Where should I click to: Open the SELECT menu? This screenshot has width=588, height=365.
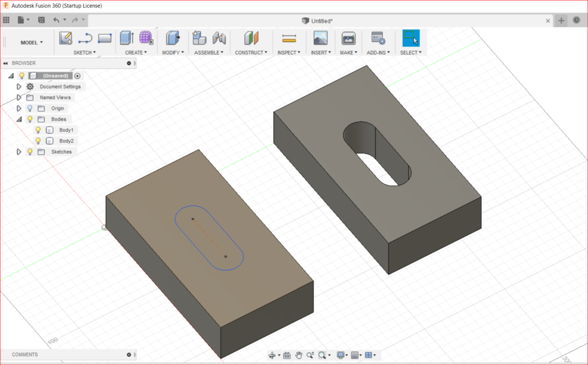(x=410, y=52)
